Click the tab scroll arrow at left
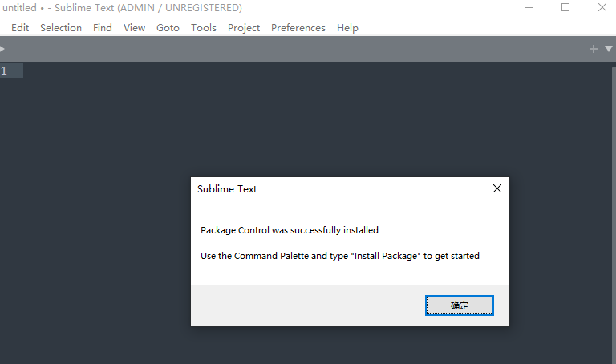Screen dimensions: 616x364 2,49
